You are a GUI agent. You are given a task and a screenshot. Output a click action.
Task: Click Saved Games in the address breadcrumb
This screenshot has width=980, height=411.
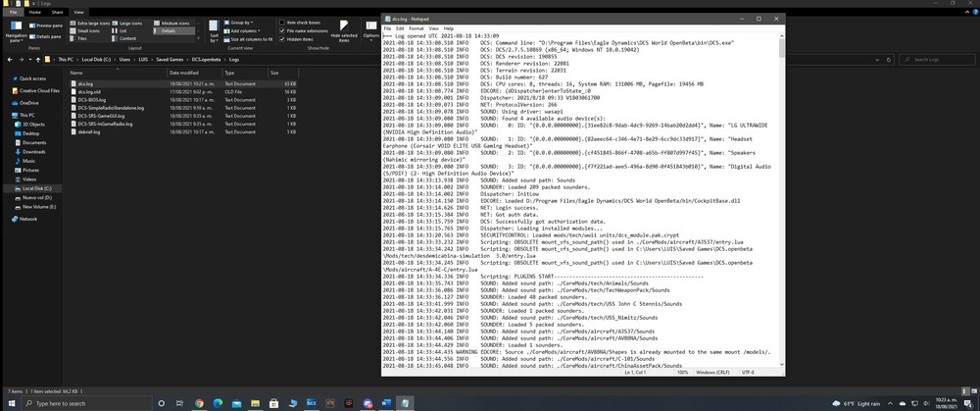tap(170, 60)
